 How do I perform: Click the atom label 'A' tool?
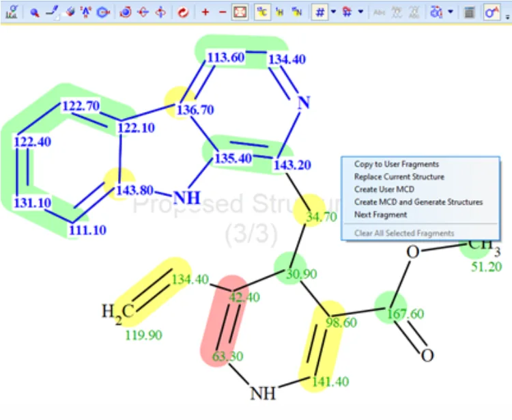pyautogui.click(x=86, y=12)
